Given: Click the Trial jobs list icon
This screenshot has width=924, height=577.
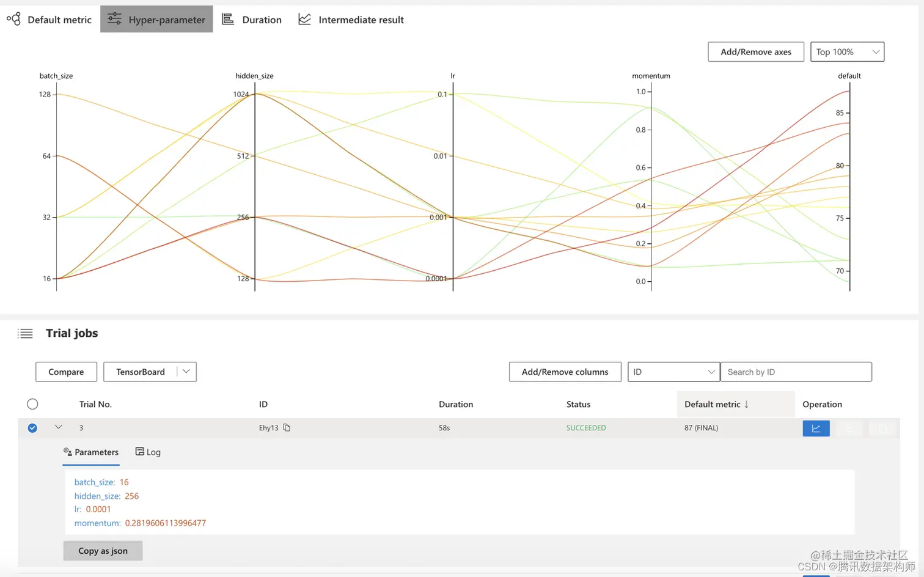Looking at the screenshot, I should tap(25, 334).
